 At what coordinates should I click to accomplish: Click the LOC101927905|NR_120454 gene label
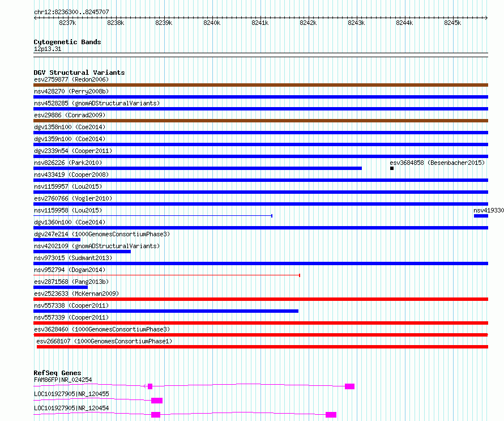pos(71,408)
